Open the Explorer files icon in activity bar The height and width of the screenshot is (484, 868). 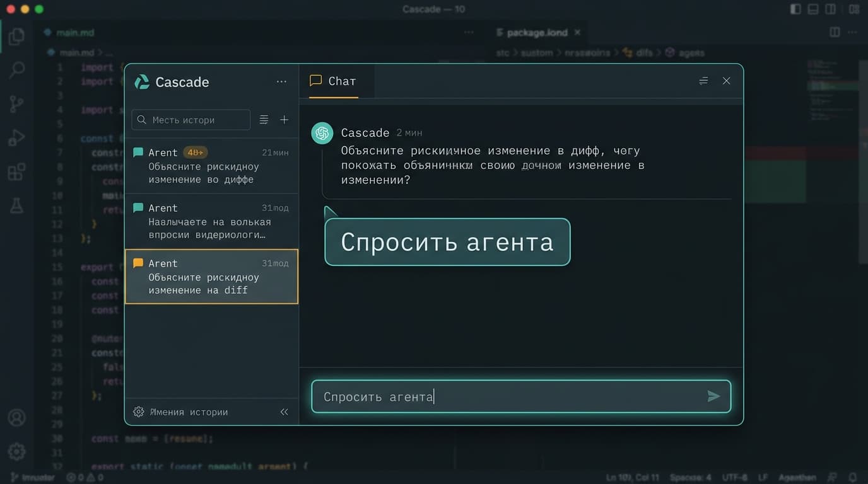pyautogui.click(x=16, y=37)
